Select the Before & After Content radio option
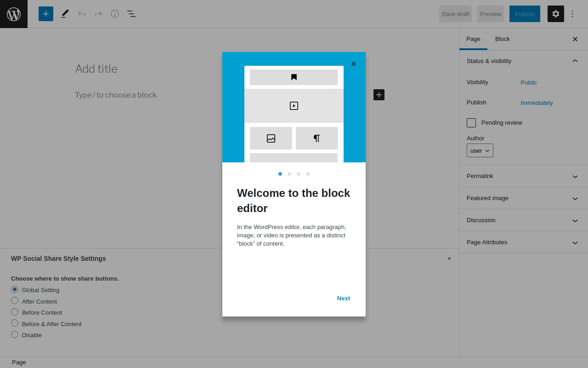 pyautogui.click(x=15, y=323)
